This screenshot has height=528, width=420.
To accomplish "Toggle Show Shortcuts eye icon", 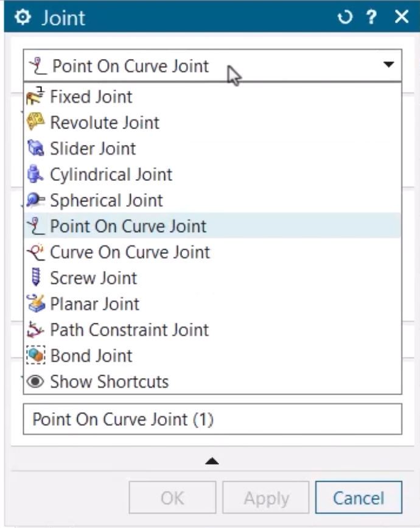I will point(37,382).
